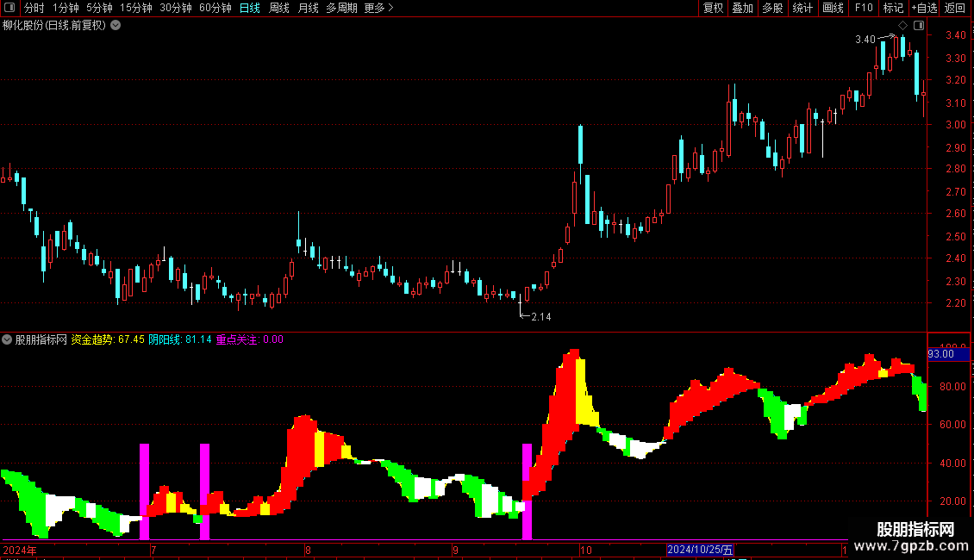
Task: Click the 叠加 overlay button
Action: tap(743, 8)
